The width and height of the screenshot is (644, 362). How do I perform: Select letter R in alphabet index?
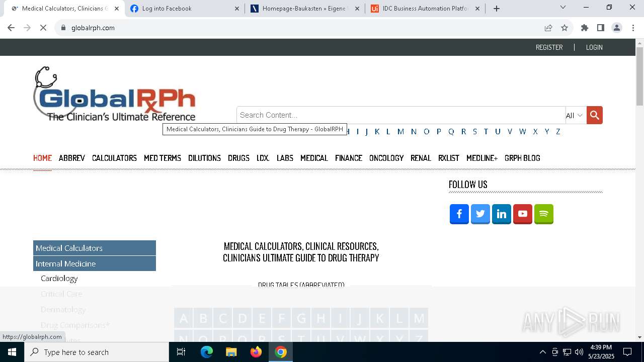coord(463,131)
